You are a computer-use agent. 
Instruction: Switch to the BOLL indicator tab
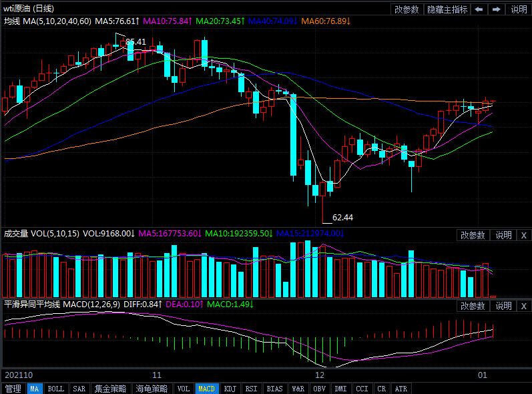(56, 389)
